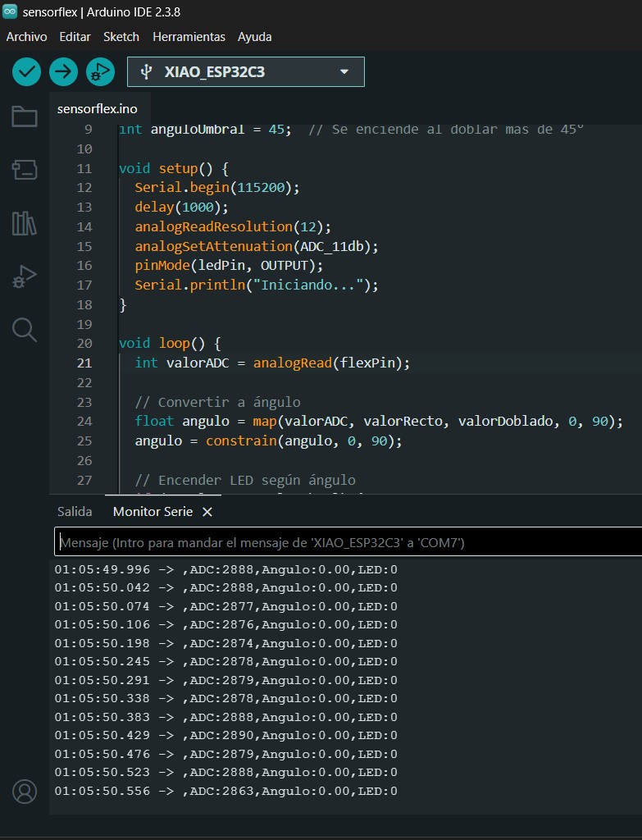Open the Sketchbook folder sidebar icon
The image size is (642, 840).
24,116
